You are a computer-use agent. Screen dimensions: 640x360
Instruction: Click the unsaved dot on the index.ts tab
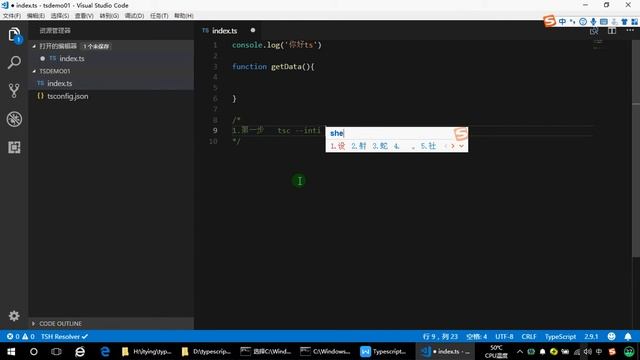pyautogui.click(x=253, y=30)
